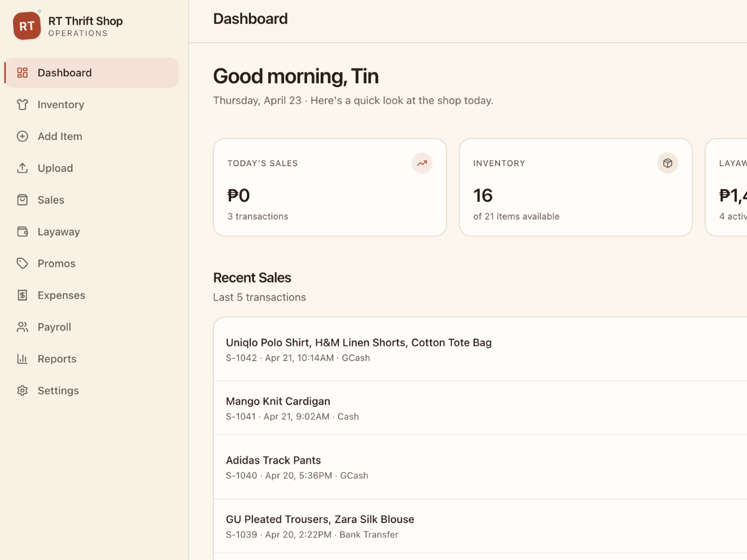The image size is (747, 560).
Task: Select the Sales receipt icon
Action: (x=22, y=199)
